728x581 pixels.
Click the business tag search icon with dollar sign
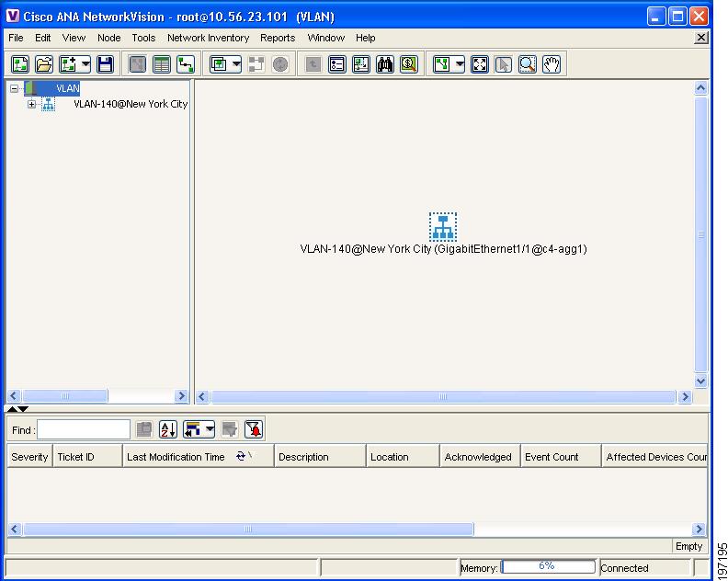point(409,64)
